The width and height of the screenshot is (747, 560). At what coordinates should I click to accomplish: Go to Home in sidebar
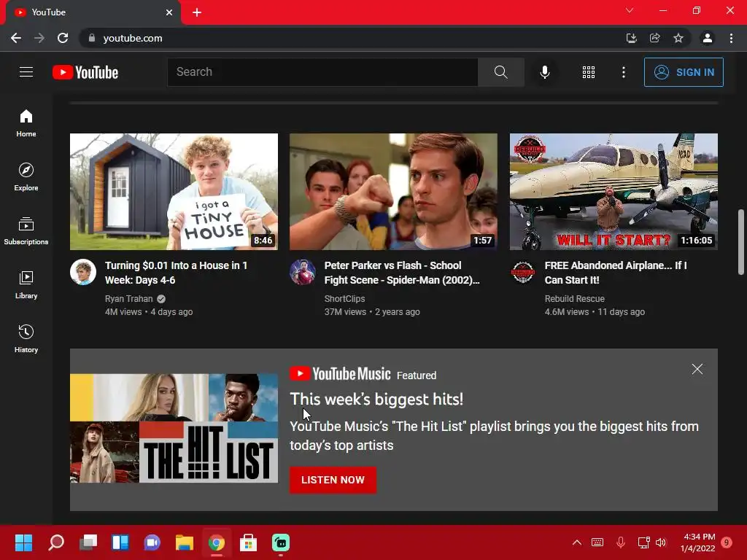pyautogui.click(x=26, y=122)
